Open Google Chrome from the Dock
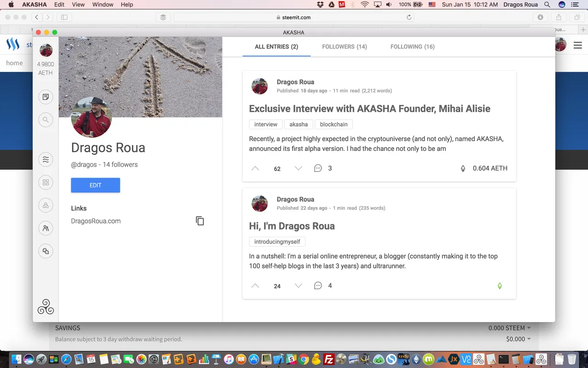Viewport: 588px width, 368px height. coord(303,359)
